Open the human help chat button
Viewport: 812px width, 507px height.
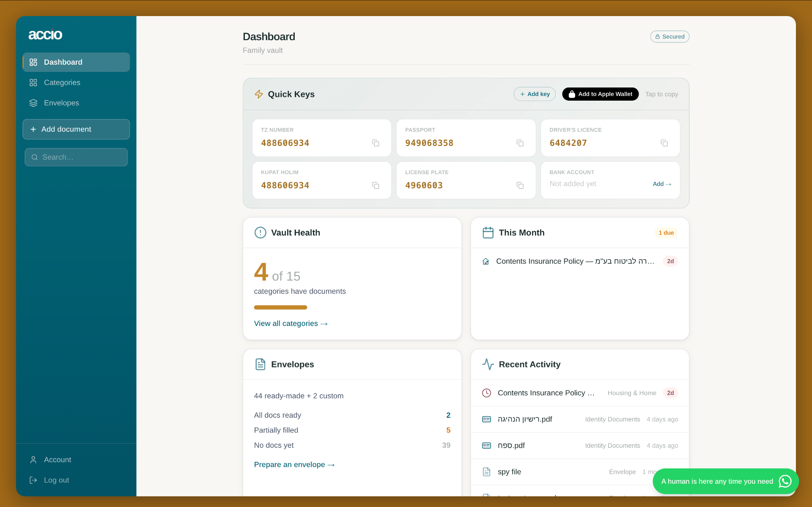click(x=726, y=481)
